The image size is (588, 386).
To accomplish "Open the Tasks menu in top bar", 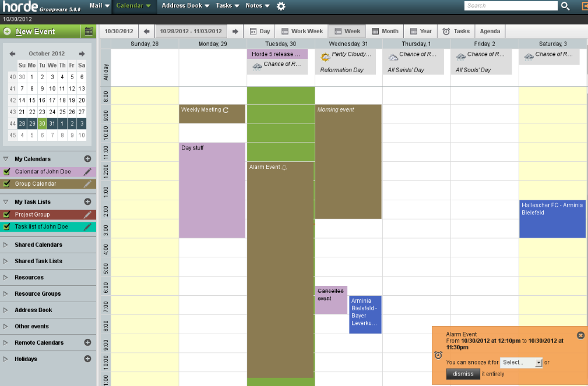I will [x=227, y=6].
